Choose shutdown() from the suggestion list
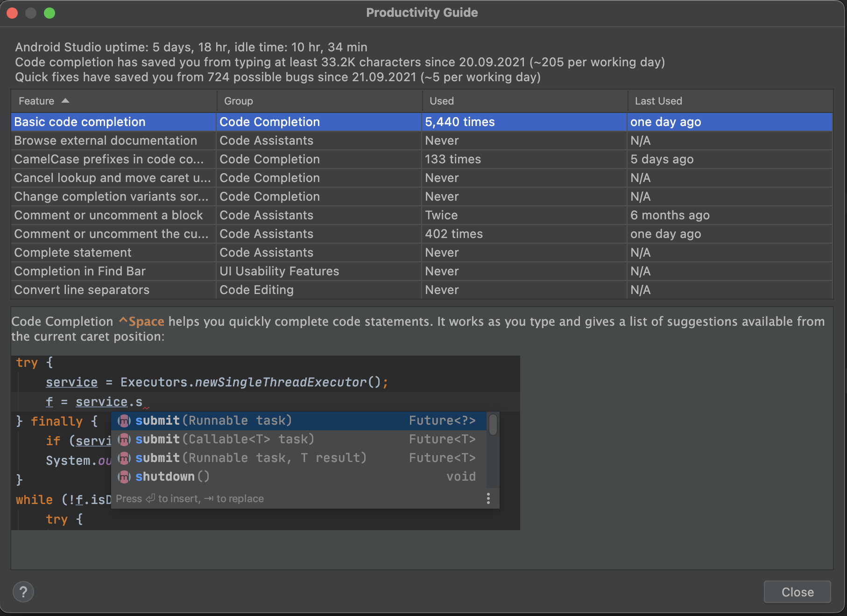 point(172,476)
